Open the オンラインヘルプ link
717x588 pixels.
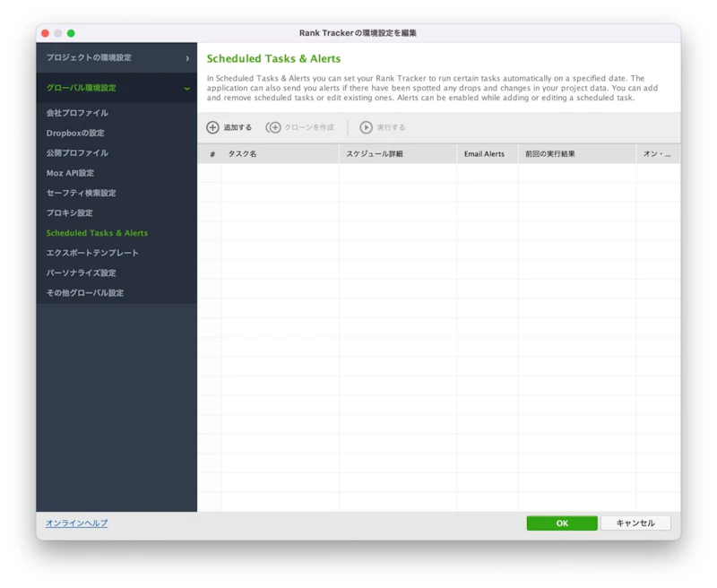(x=77, y=523)
